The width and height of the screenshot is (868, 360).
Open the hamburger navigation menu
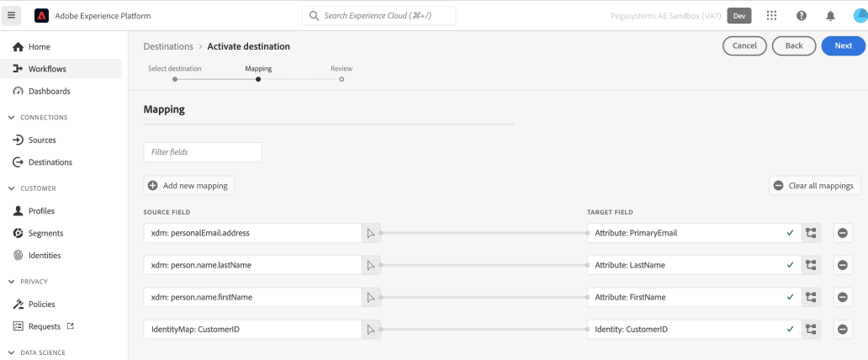click(12, 16)
